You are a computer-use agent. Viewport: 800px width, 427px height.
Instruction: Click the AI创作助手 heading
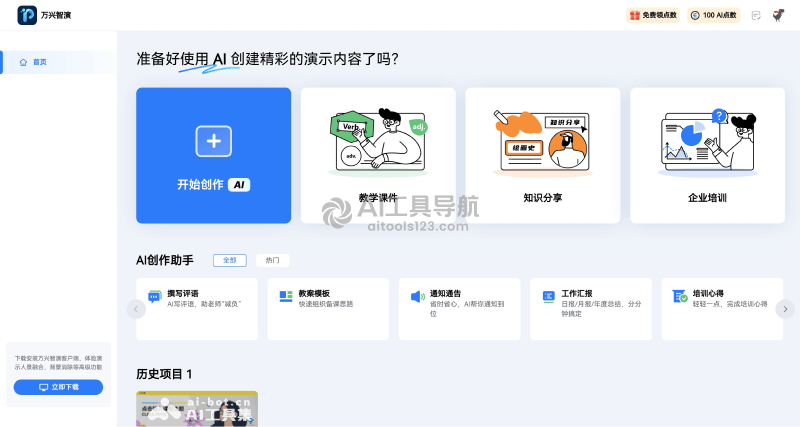[165, 260]
